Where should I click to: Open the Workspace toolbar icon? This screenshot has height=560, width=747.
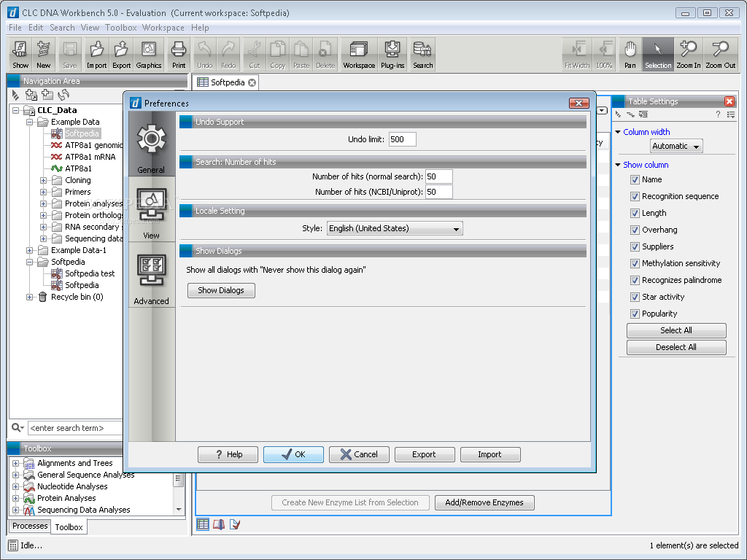pyautogui.click(x=359, y=54)
